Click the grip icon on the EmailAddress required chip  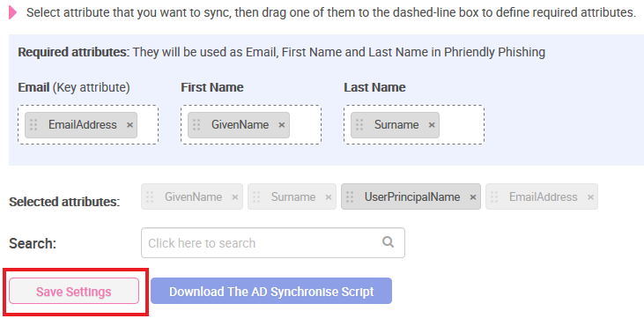pos(33,125)
